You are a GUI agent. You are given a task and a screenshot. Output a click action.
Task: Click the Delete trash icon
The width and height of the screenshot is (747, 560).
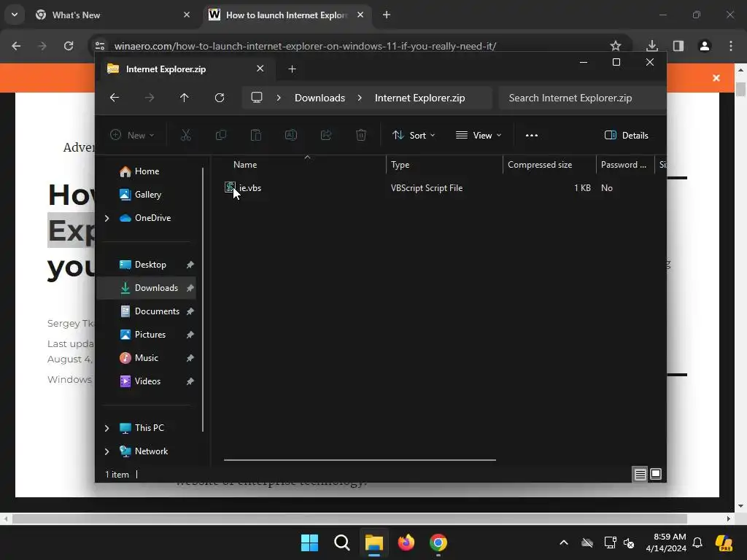click(361, 135)
